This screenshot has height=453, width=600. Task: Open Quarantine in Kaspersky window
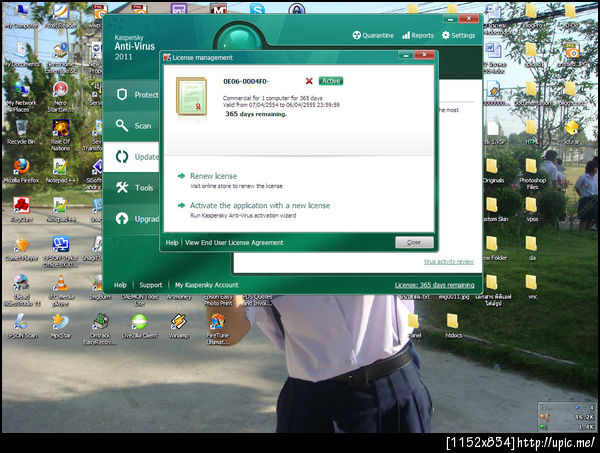(x=373, y=35)
